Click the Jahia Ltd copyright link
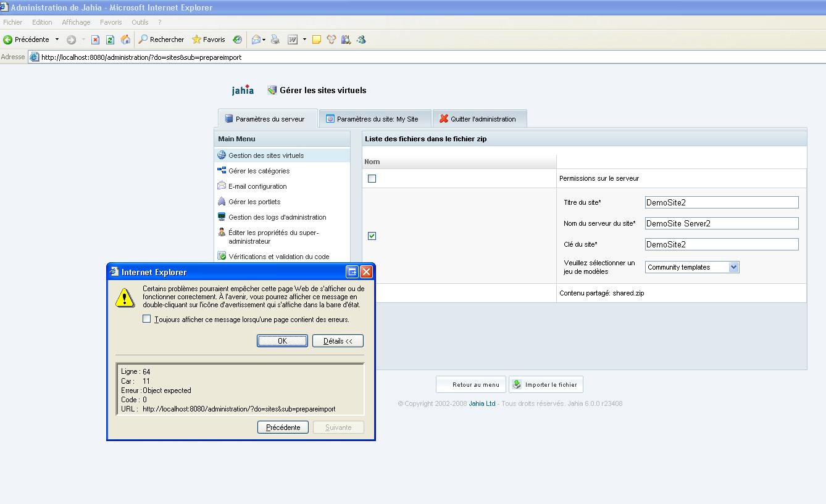Viewport: 826px width, 504px height. (482, 404)
